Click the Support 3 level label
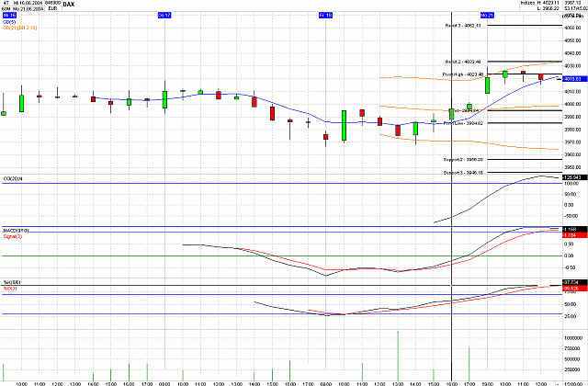 (x=463, y=172)
